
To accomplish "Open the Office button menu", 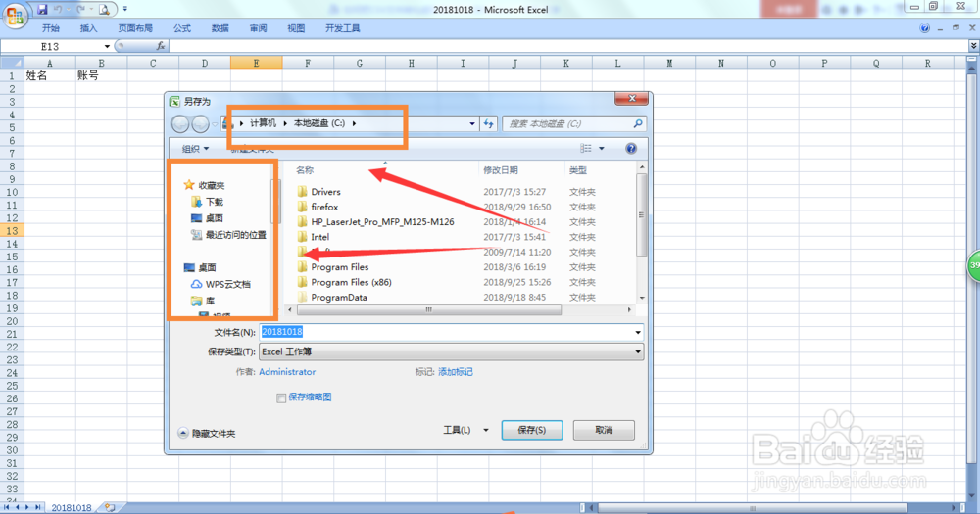I will pyautogui.click(x=15, y=15).
